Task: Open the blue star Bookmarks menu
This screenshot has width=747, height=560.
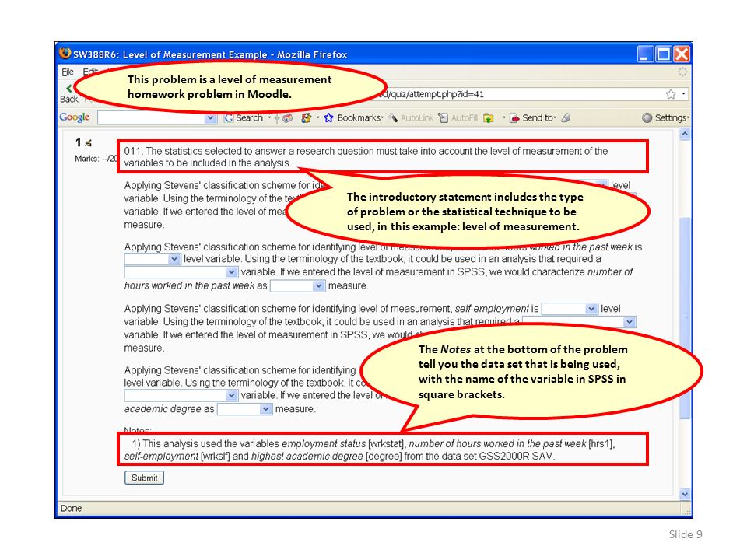Action: (x=353, y=117)
